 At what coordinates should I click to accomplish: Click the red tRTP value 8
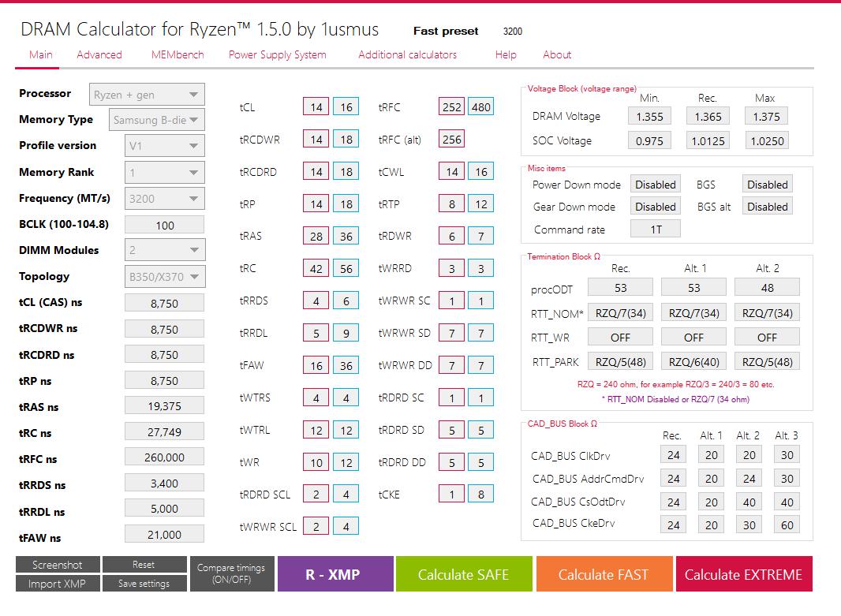tap(451, 204)
